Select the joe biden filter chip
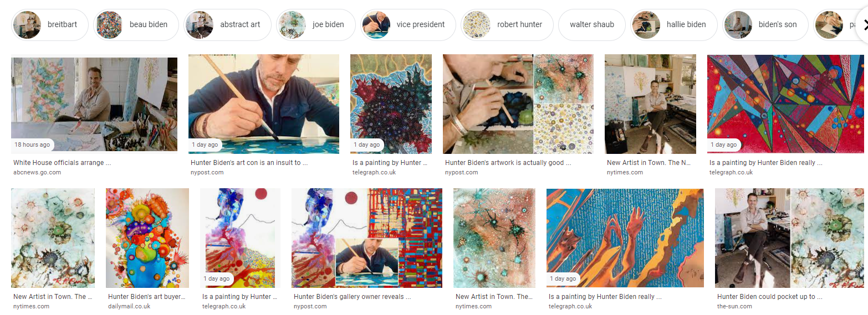The width and height of the screenshot is (868, 315). click(315, 25)
